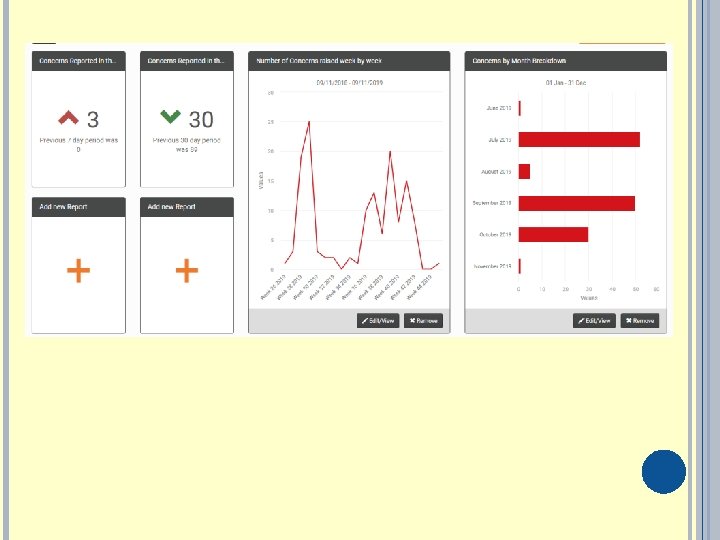The width and height of the screenshot is (720, 540).
Task: Click the red up-arrow trend icon
Action: point(68,118)
